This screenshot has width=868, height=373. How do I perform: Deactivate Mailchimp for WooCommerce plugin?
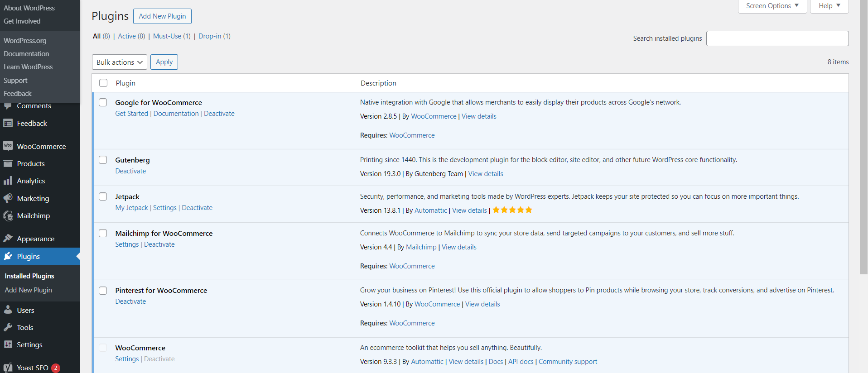point(159,244)
